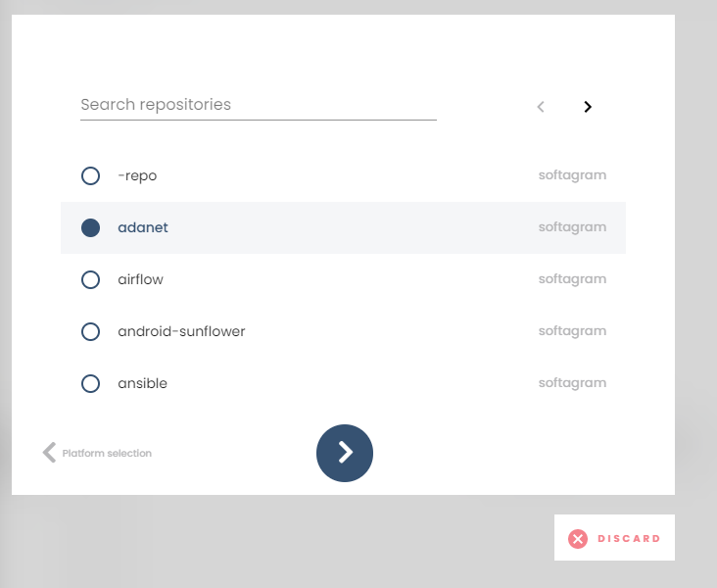Select the -repo radio button
Screen dimensions: 717x588
point(90,175)
